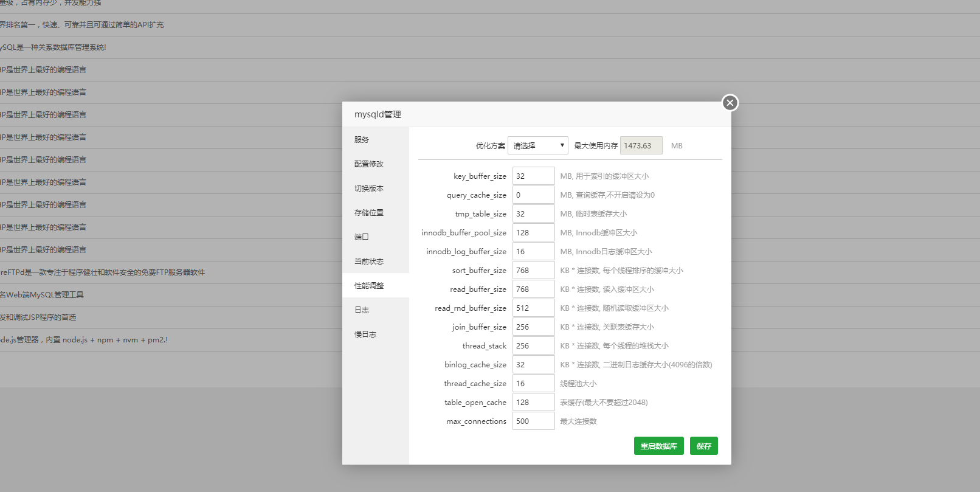Select the sort_buffer_size input field
The image size is (980, 492).
[x=534, y=270]
